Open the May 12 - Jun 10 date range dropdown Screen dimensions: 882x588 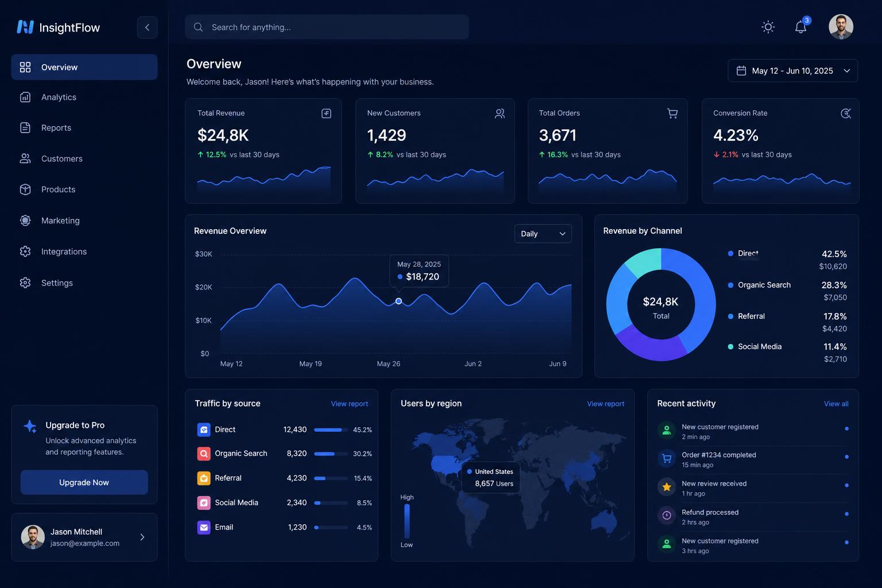[793, 71]
